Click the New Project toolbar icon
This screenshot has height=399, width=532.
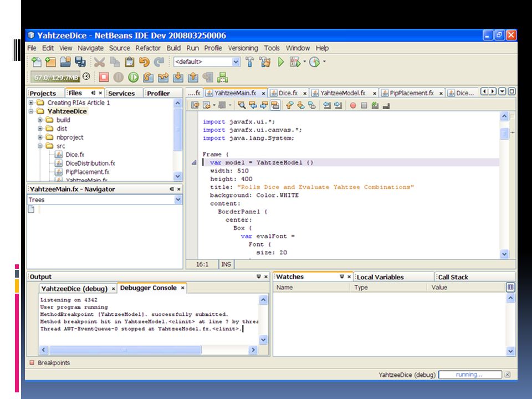(x=50, y=62)
